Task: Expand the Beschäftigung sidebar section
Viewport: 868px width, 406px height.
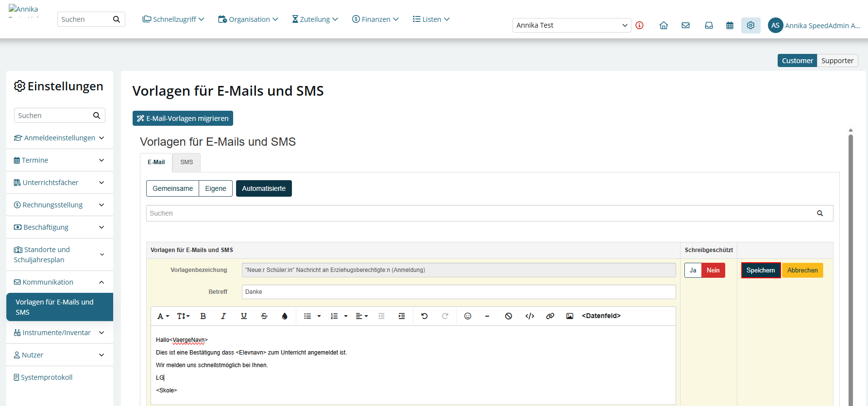Action: pyautogui.click(x=59, y=227)
